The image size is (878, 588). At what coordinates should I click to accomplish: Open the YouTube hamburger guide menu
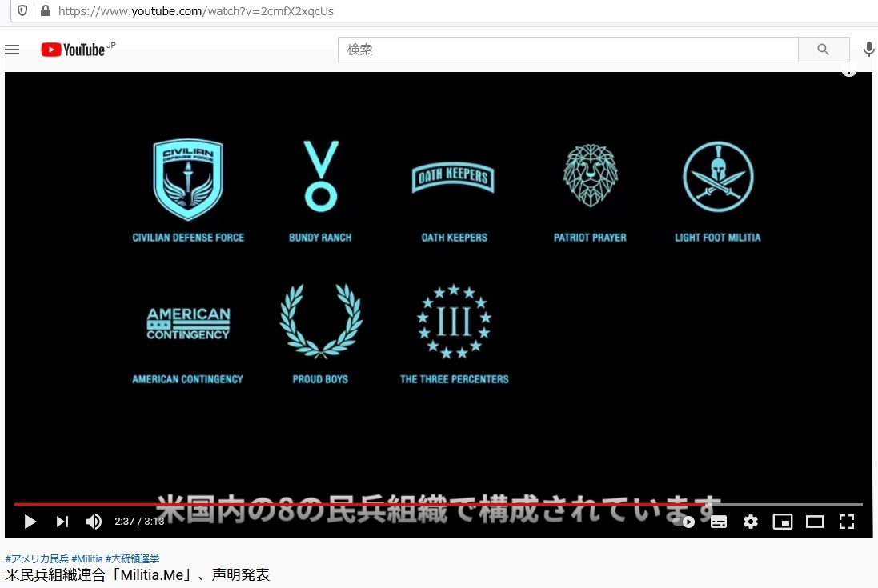12,50
